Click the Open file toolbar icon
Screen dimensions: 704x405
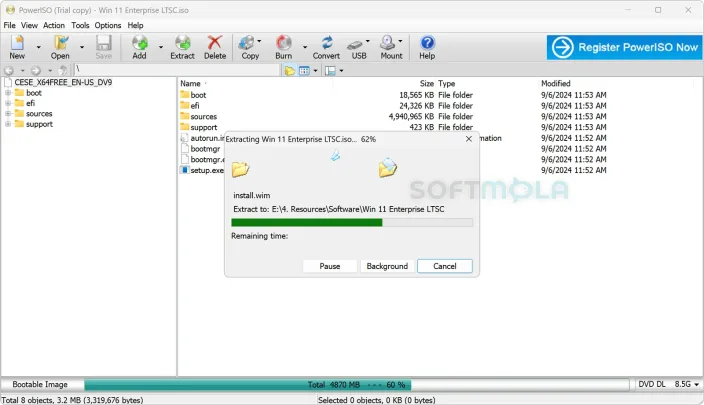[x=60, y=47]
